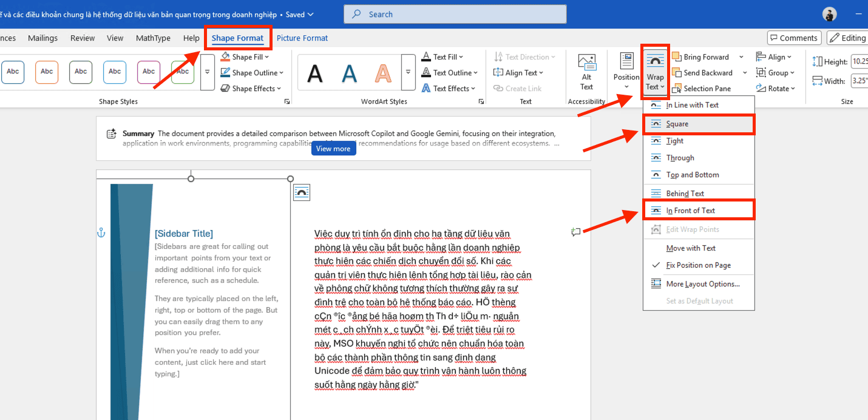Open the Shape Format tab

coord(237,38)
